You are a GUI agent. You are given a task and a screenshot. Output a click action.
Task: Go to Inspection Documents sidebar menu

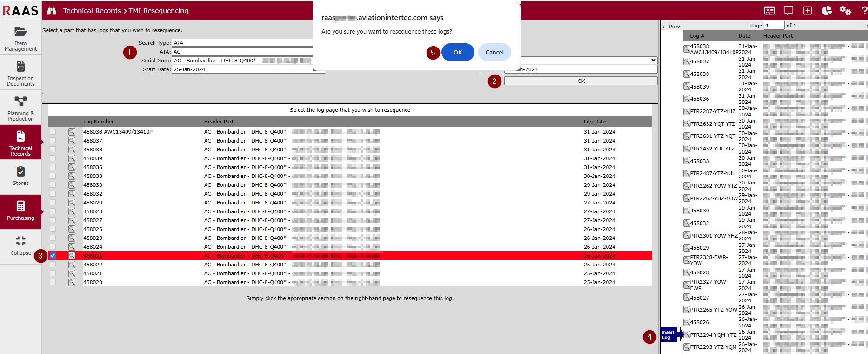click(x=20, y=74)
